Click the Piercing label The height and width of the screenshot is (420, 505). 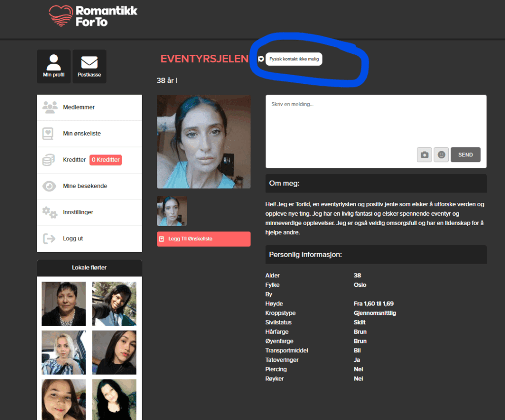pos(276,369)
